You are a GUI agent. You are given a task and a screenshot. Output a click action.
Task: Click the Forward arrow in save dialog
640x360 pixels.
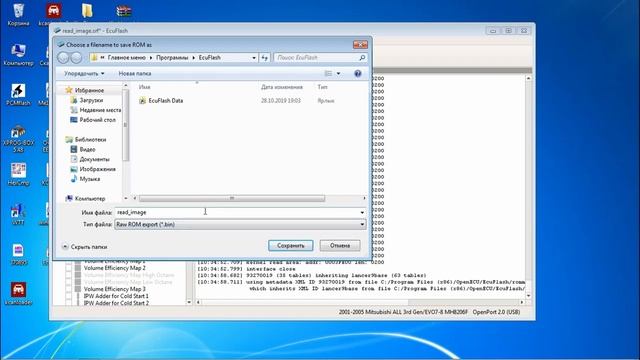[x=76, y=58]
